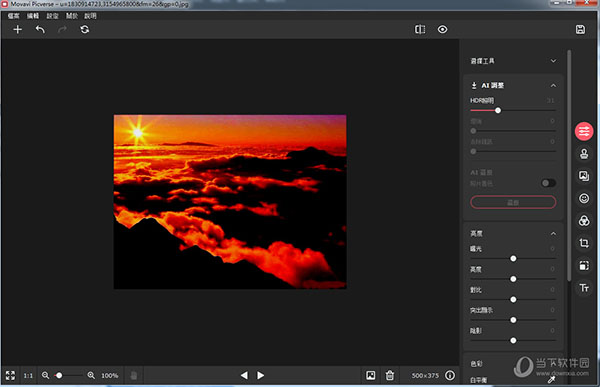Delete the image with the trash icon
Screen dimensions: 600x387
click(x=390, y=376)
